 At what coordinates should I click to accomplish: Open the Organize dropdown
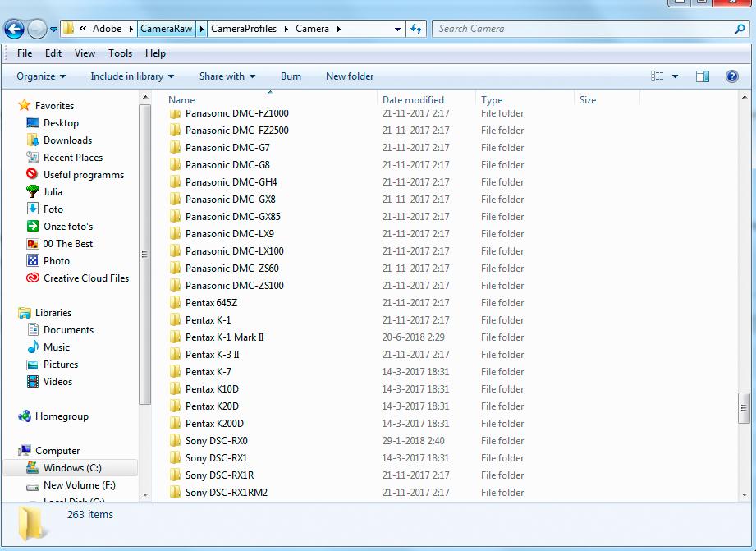41,76
